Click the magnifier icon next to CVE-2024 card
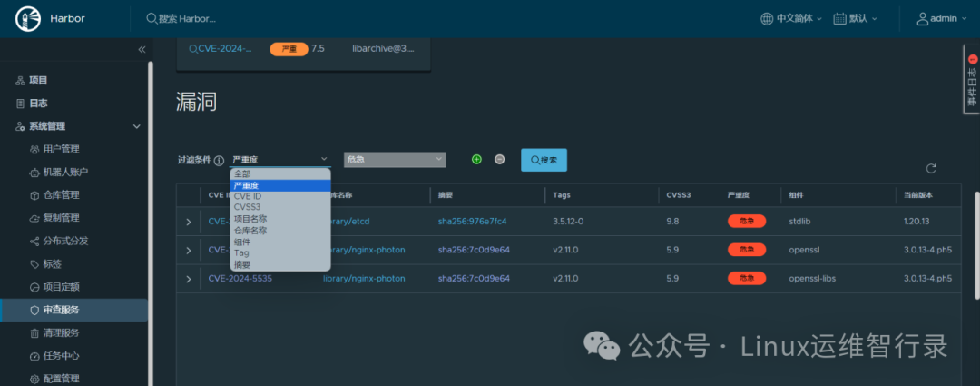The width and height of the screenshot is (980, 386). pos(193,49)
